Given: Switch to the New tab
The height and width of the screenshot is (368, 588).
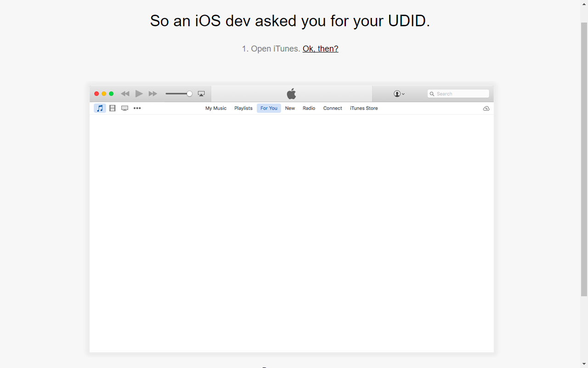Looking at the screenshot, I should (x=290, y=108).
